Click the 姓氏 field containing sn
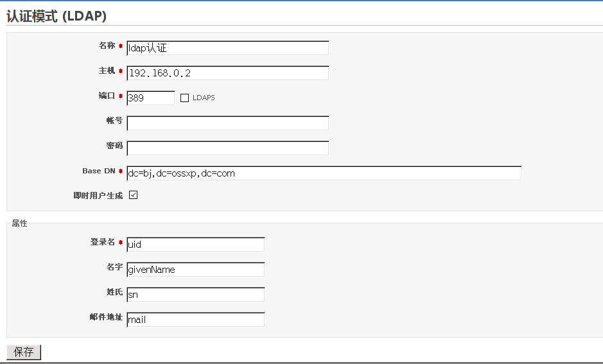The height and width of the screenshot is (364, 603). point(195,295)
